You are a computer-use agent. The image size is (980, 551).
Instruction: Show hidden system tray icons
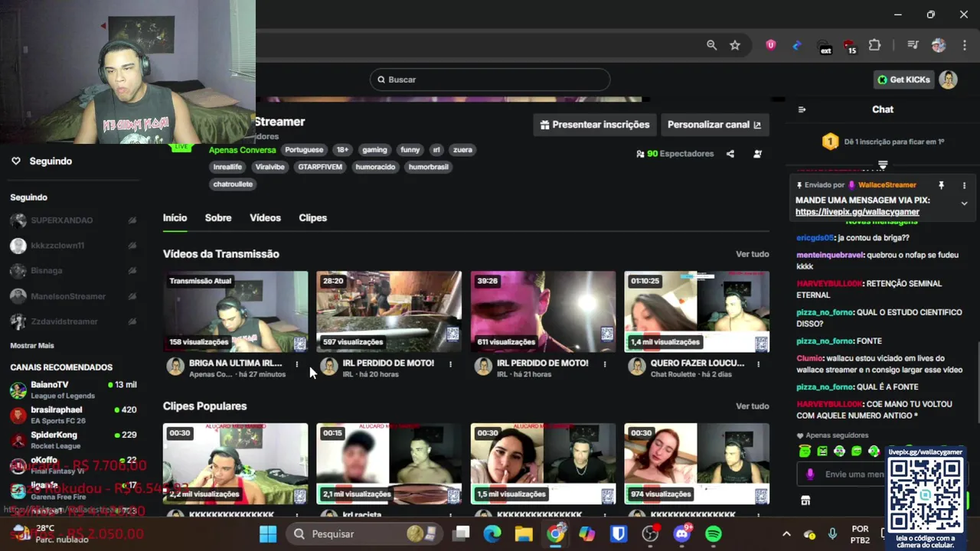tap(786, 534)
